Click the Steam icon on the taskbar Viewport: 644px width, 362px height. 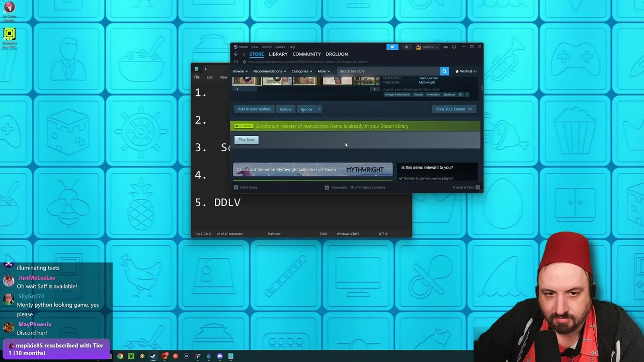(153, 356)
